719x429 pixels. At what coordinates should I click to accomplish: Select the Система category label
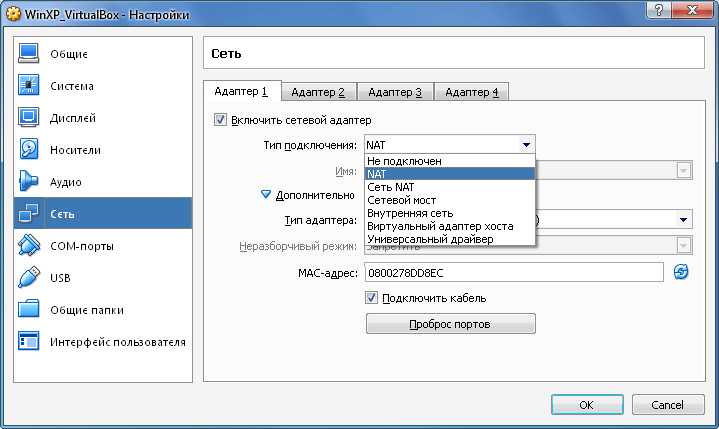coord(72,86)
